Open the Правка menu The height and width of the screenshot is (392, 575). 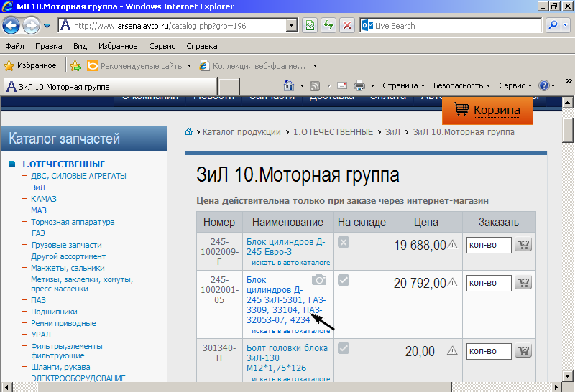[x=48, y=46]
